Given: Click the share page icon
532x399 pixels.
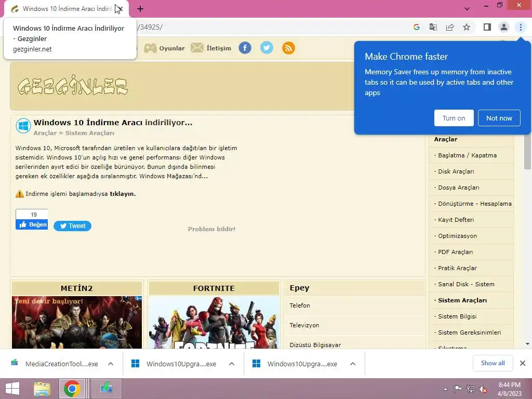Looking at the screenshot, I should tap(450, 27).
